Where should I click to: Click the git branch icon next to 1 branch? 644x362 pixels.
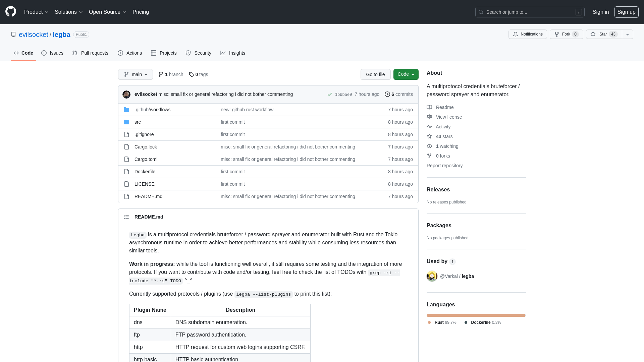click(x=161, y=74)
